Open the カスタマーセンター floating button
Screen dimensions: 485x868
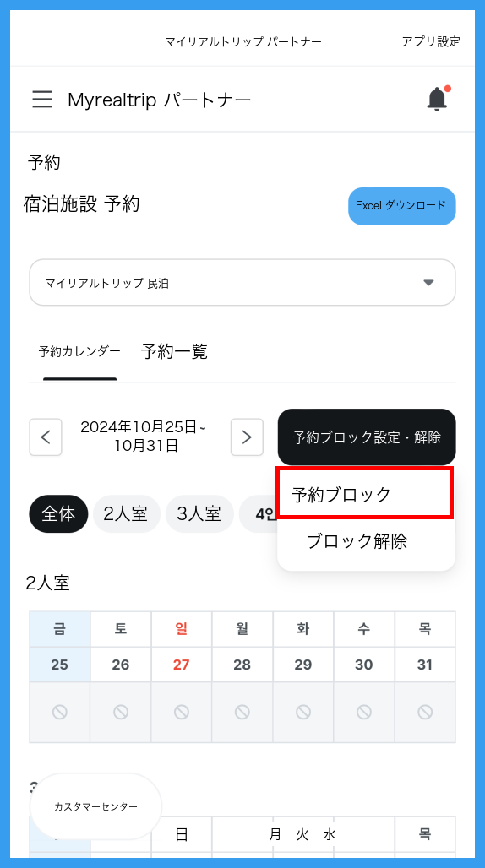95,806
